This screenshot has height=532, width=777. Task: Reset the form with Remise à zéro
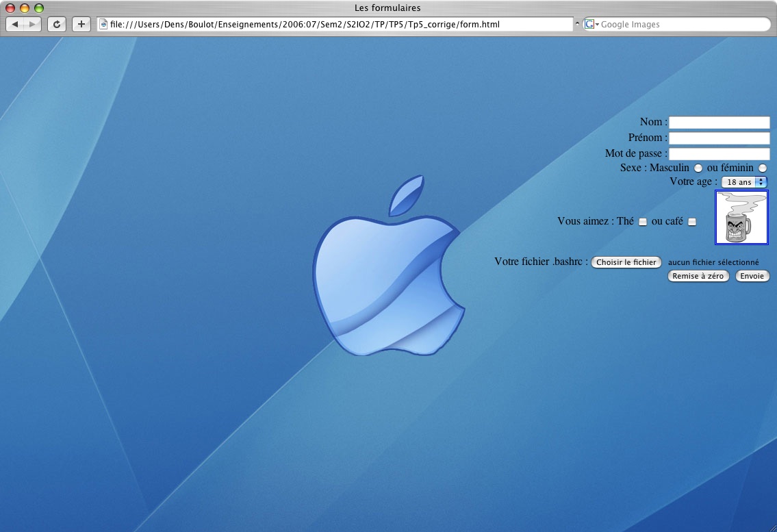(x=698, y=276)
